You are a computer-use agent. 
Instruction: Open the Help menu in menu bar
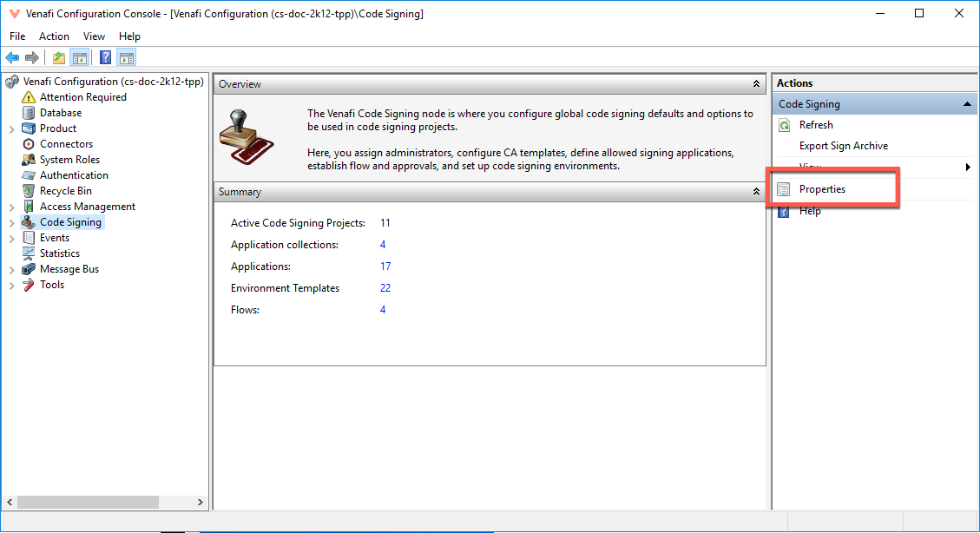(129, 36)
